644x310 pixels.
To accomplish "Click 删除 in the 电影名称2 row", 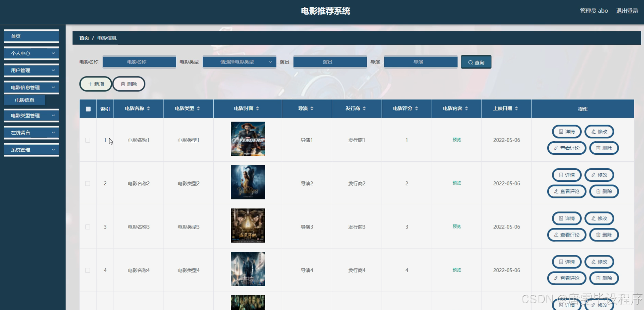I will click(604, 191).
